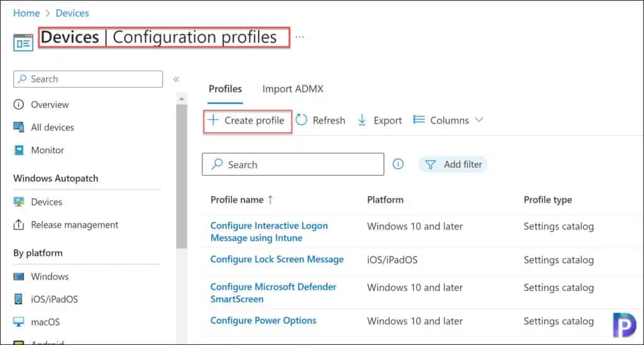Click the Columns list icon

click(418, 119)
